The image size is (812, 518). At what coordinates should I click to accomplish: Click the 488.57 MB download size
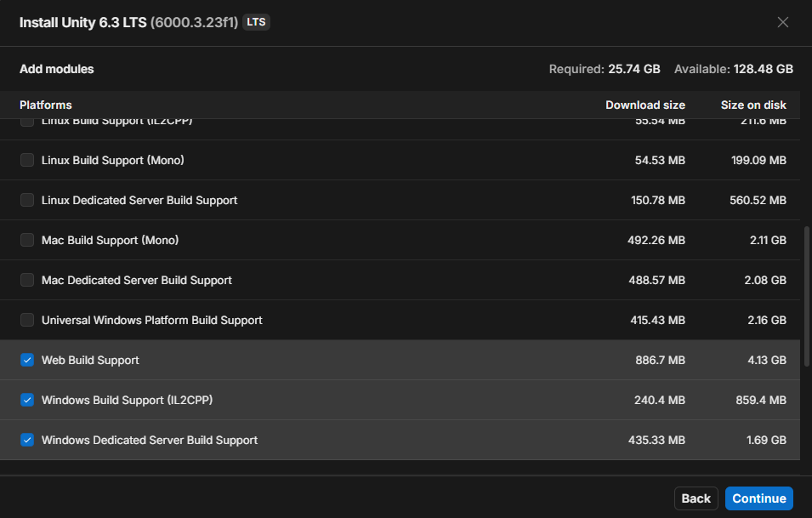[x=656, y=280]
